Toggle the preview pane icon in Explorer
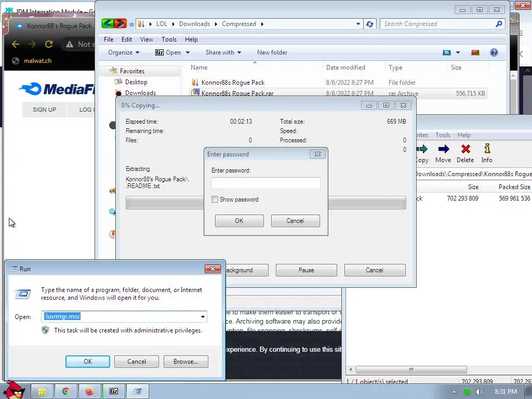This screenshot has width=532, height=399. pyautogui.click(x=475, y=52)
